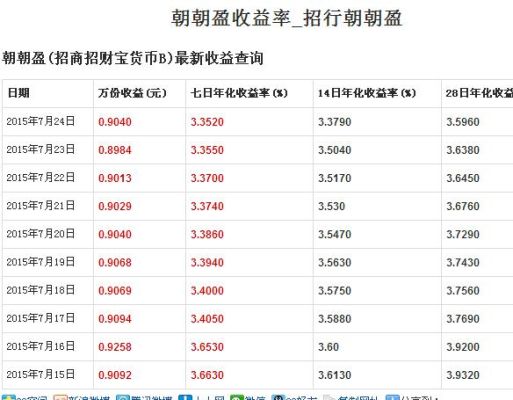Click the 七日年化收益率(%) column header
This screenshot has width=513, height=400.
click(x=239, y=93)
